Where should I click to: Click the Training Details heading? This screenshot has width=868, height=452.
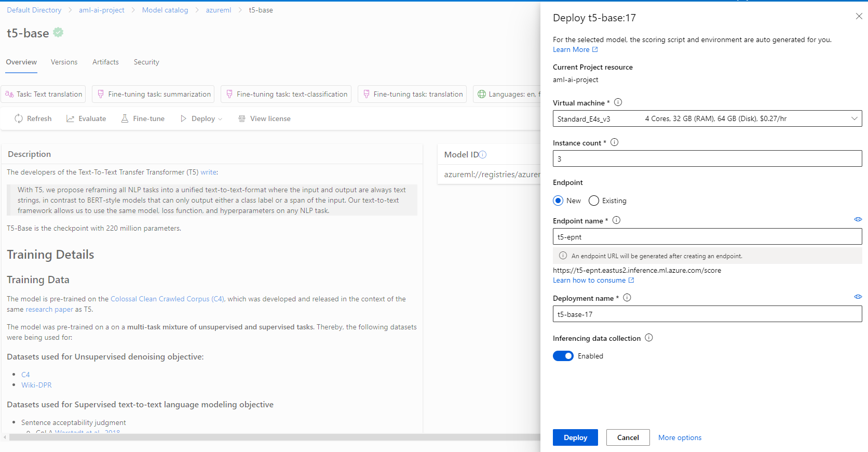(50, 255)
